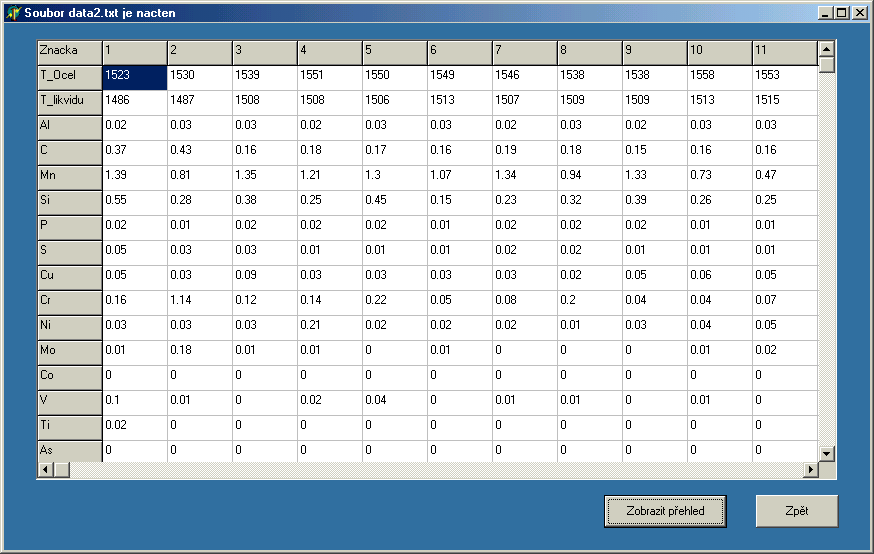The width and height of the screenshot is (874, 554).
Task: Select T_likvidu cell 1487
Action: point(200,103)
